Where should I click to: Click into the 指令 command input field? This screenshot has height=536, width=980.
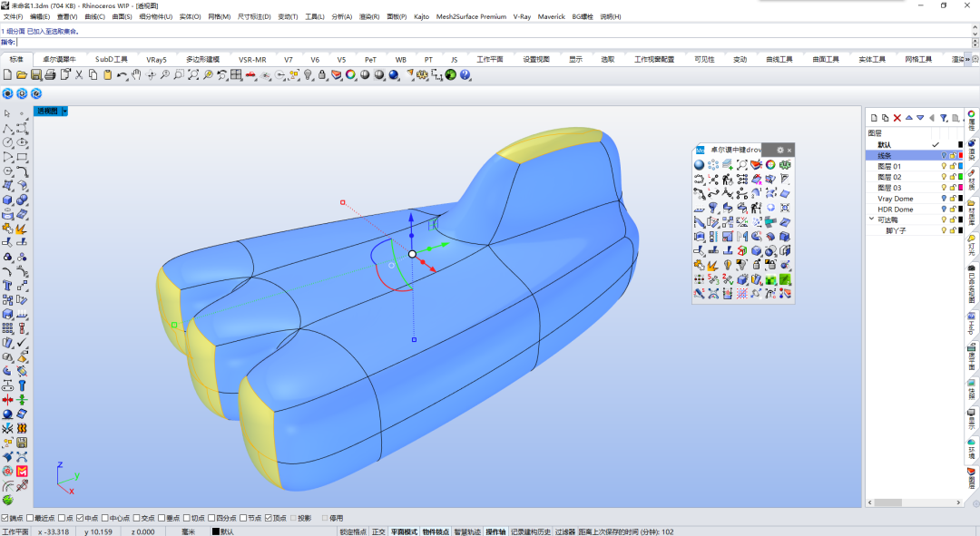494,43
